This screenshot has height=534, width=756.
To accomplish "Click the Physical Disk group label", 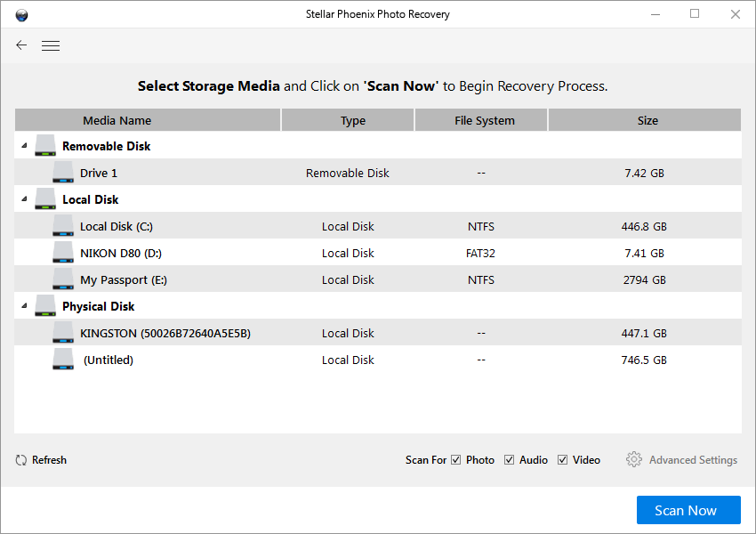I will [99, 306].
